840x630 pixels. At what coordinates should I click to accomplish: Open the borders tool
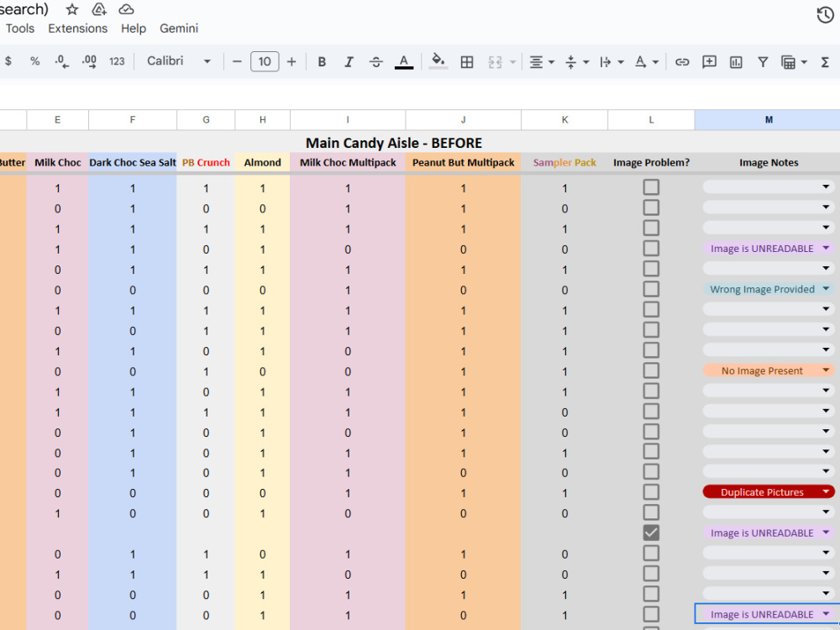click(x=466, y=61)
